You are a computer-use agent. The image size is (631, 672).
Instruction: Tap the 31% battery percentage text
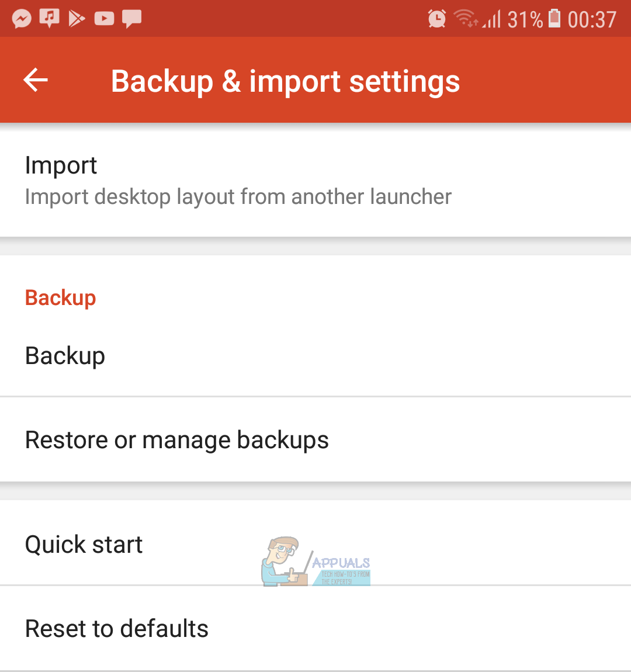[525, 20]
